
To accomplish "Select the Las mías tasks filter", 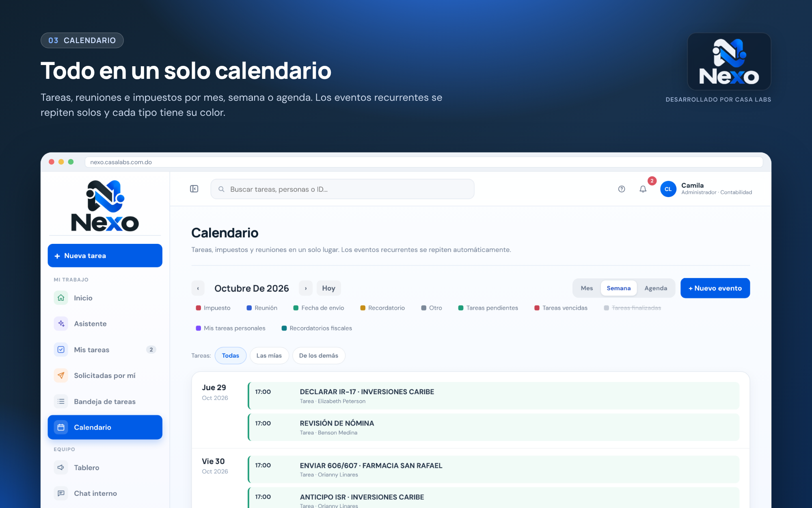I will click(269, 356).
